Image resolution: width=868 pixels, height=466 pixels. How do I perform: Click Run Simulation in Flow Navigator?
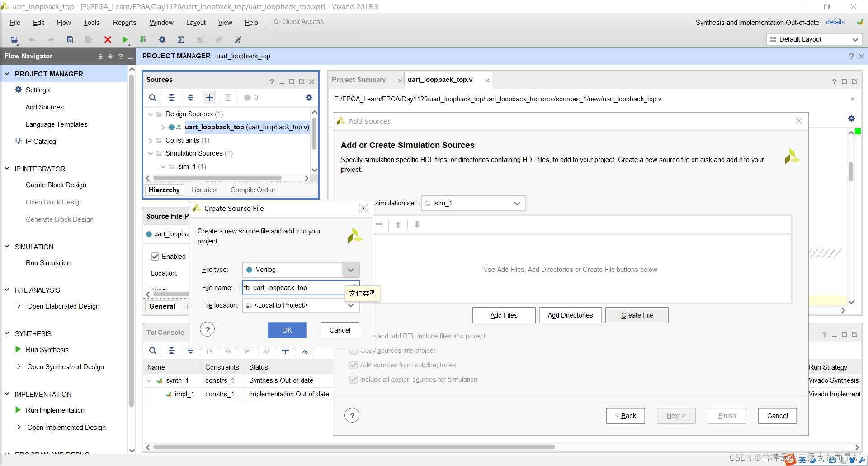coord(48,263)
